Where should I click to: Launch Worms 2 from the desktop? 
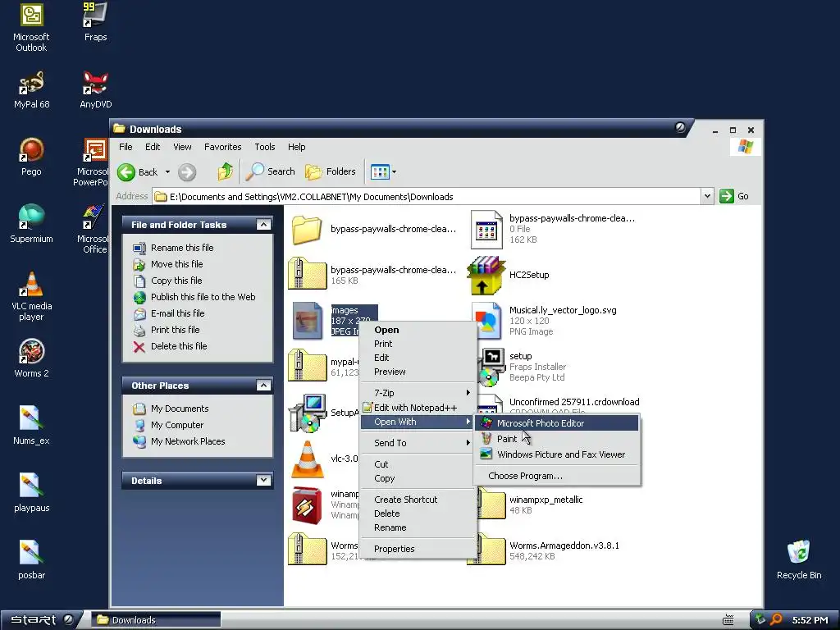point(31,359)
